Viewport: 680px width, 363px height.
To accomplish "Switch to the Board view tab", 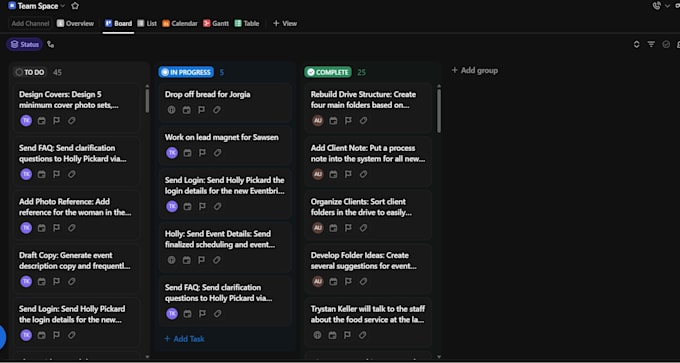I will 118,23.
